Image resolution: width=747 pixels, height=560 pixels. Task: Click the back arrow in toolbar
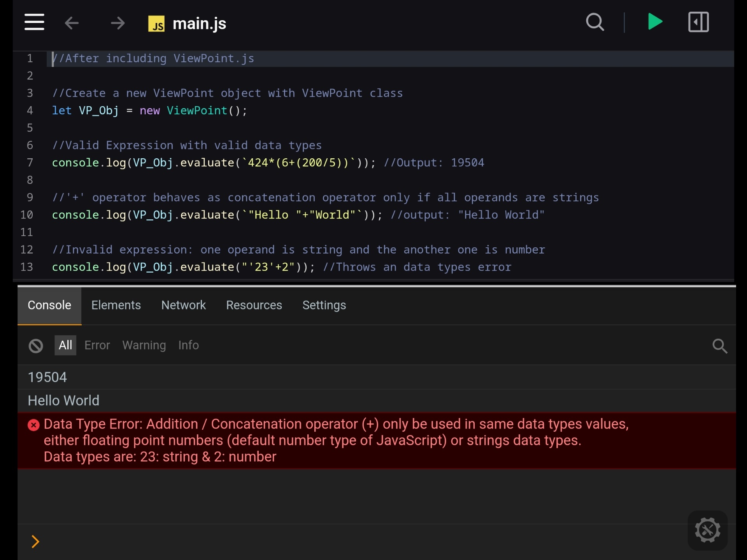72,23
